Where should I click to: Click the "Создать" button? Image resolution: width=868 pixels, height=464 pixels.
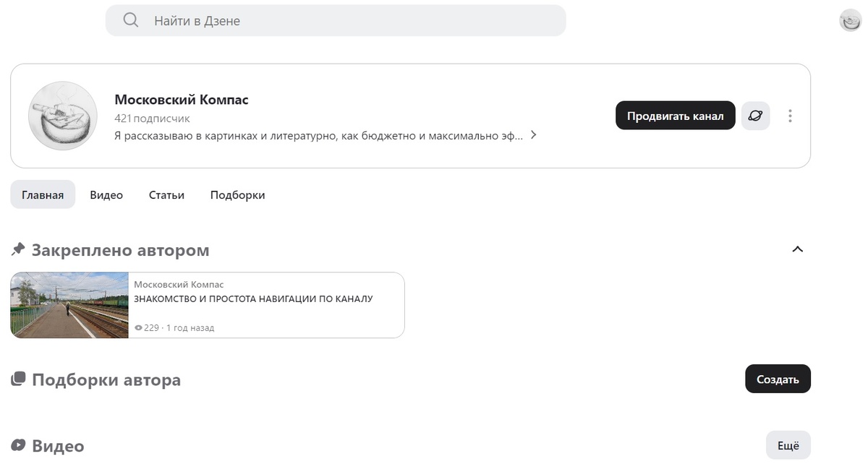click(778, 379)
